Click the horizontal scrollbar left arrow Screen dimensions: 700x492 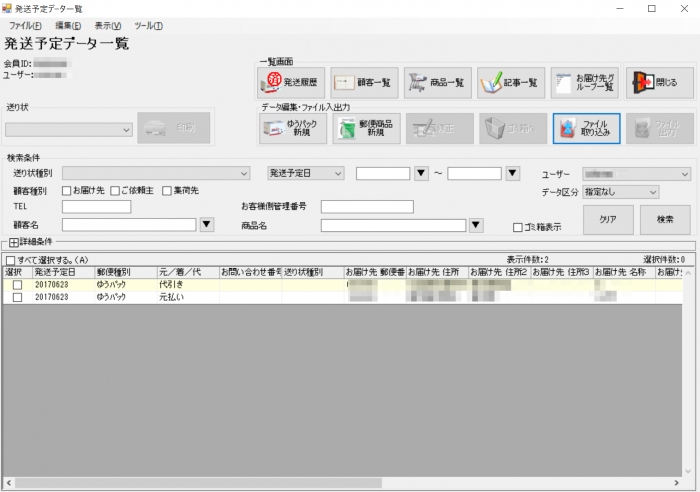pos(9,483)
